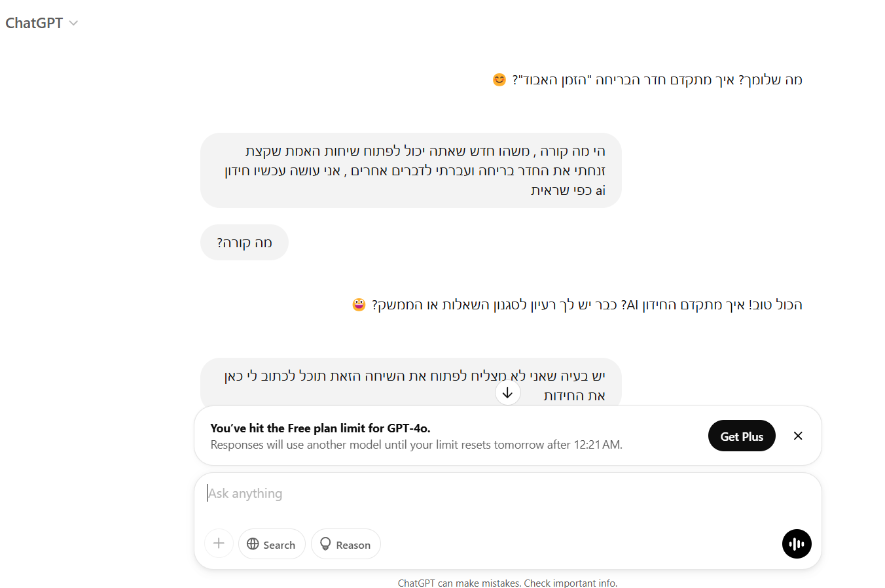Click the plus attach icon
The width and height of the screenshot is (885, 588).
[x=219, y=544]
